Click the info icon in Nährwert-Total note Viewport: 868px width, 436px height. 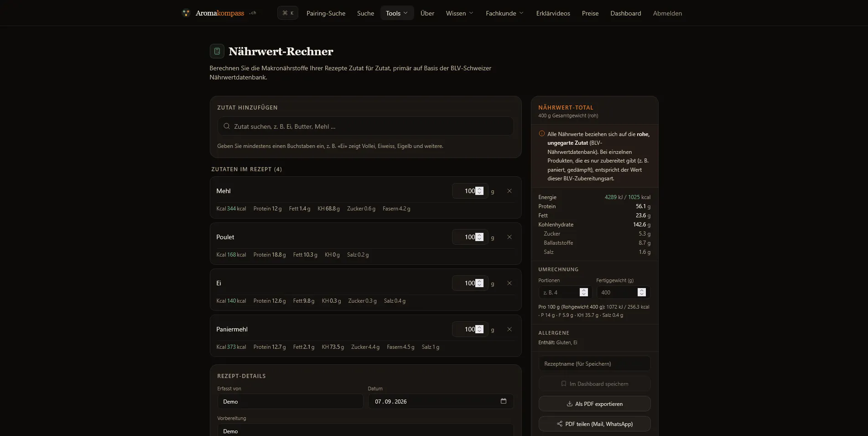pyautogui.click(x=542, y=134)
